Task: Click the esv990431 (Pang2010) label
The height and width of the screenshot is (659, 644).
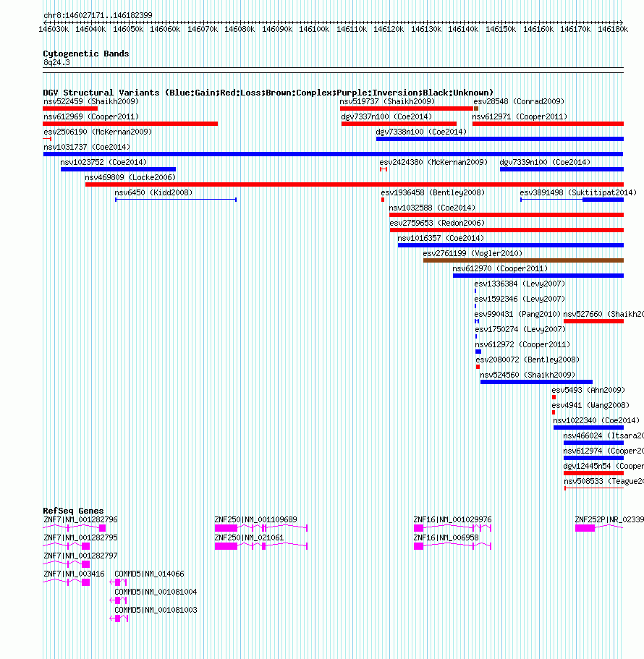Action: click(x=517, y=314)
